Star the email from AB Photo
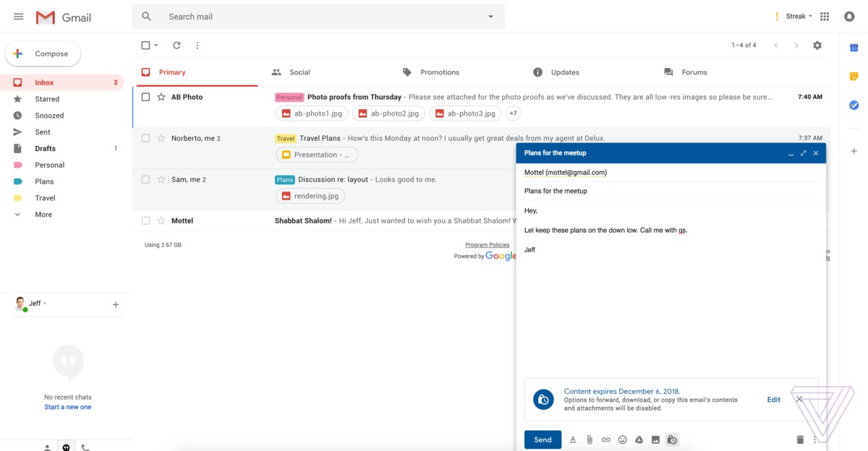The height and width of the screenshot is (451, 868). point(161,96)
